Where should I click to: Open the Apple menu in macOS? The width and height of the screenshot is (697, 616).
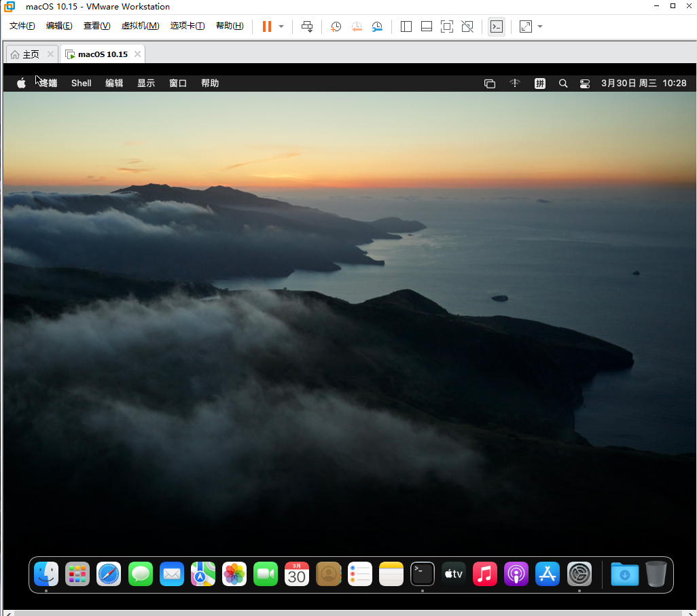(x=21, y=83)
